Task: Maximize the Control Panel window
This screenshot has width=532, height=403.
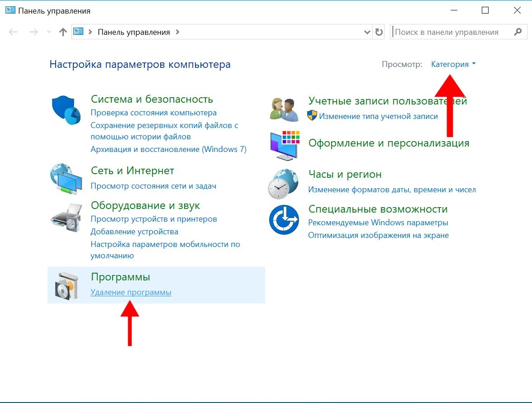Action: point(485,10)
